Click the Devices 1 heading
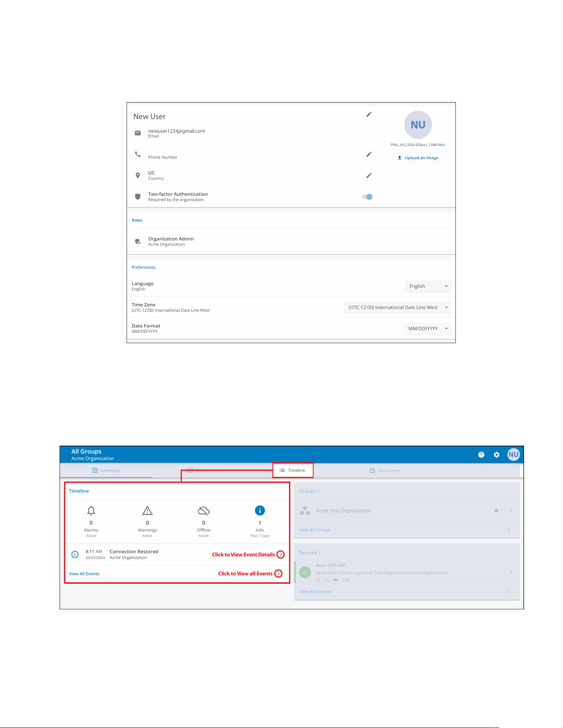 point(310,553)
